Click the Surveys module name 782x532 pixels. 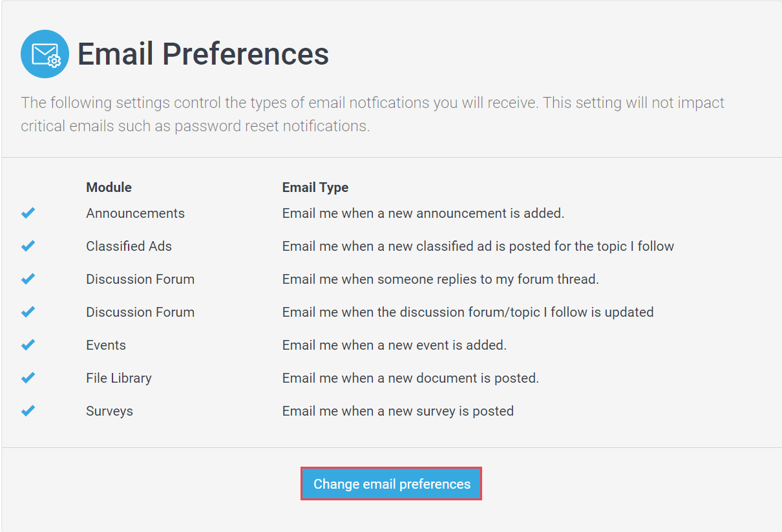click(x=109, y=411)
